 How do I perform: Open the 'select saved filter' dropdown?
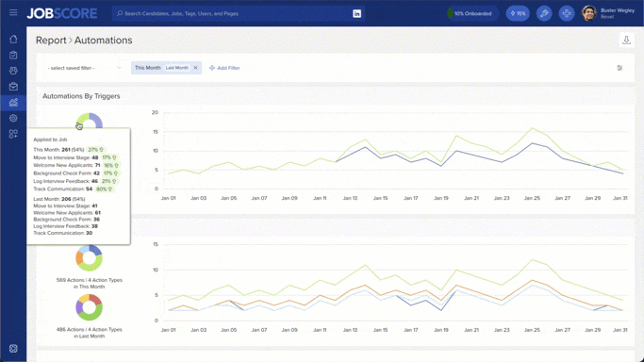click(x=84, y=68)
